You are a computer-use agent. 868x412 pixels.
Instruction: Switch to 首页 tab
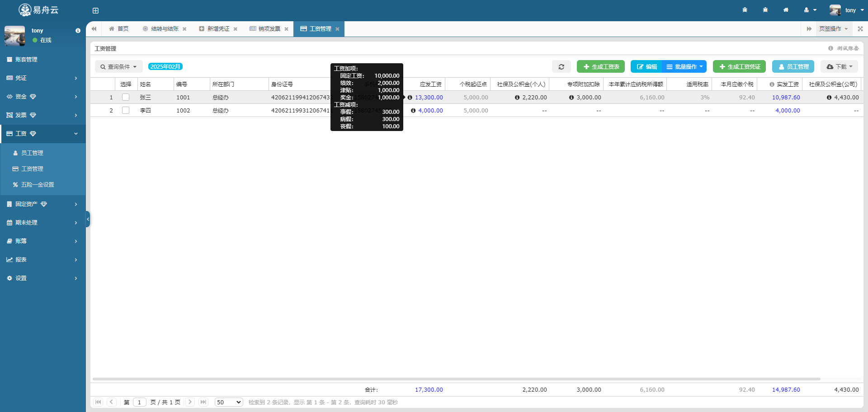click(x=118, y=29)
